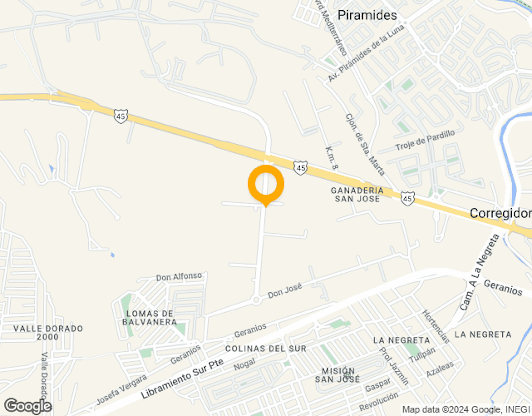Click the Don Alfonso street label
This screenshot has height=416, width=532.
click(x=179, y=277)
